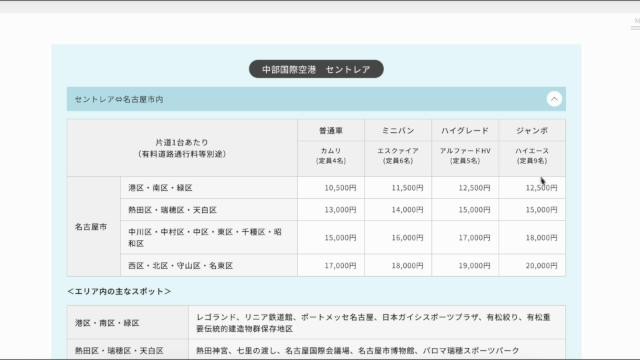
Task: Click the 熱田区・瑞穂区・天白区 spots table label
Action: [x=128, y=350]
